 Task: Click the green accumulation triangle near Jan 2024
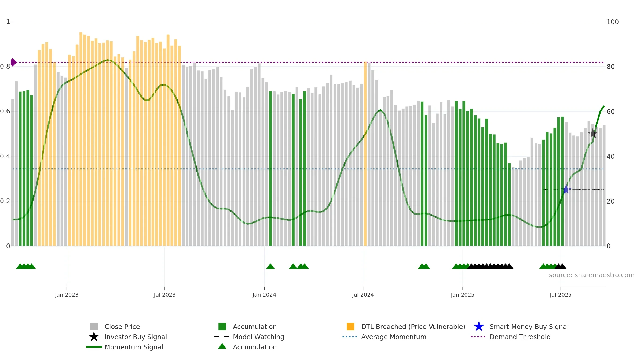[x=270, y=266]
